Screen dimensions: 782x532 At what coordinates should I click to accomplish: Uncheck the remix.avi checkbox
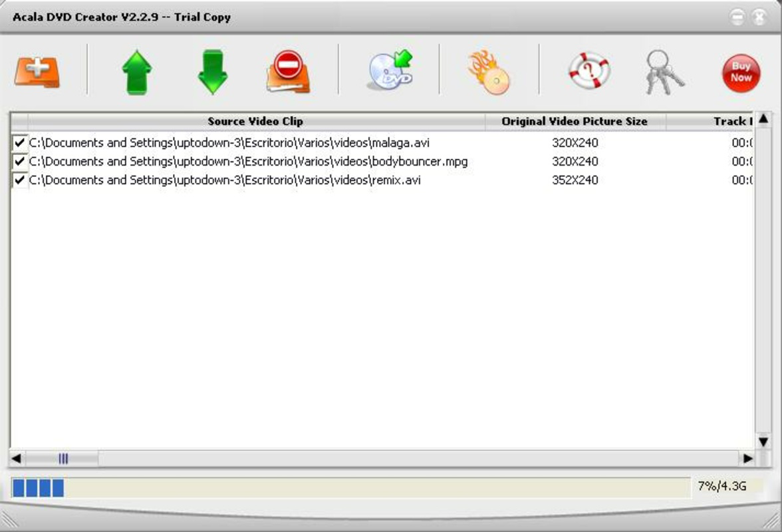(19, 180)
